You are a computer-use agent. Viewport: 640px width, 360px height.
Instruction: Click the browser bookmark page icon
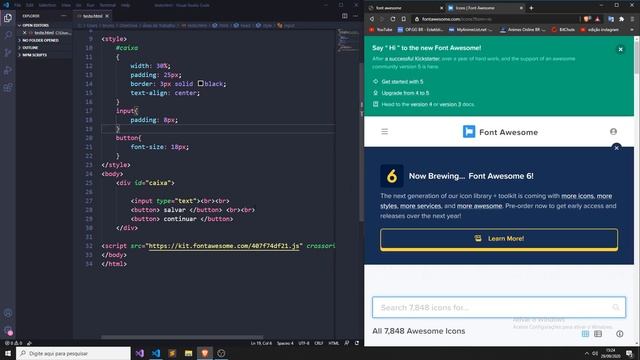point(403,19)
